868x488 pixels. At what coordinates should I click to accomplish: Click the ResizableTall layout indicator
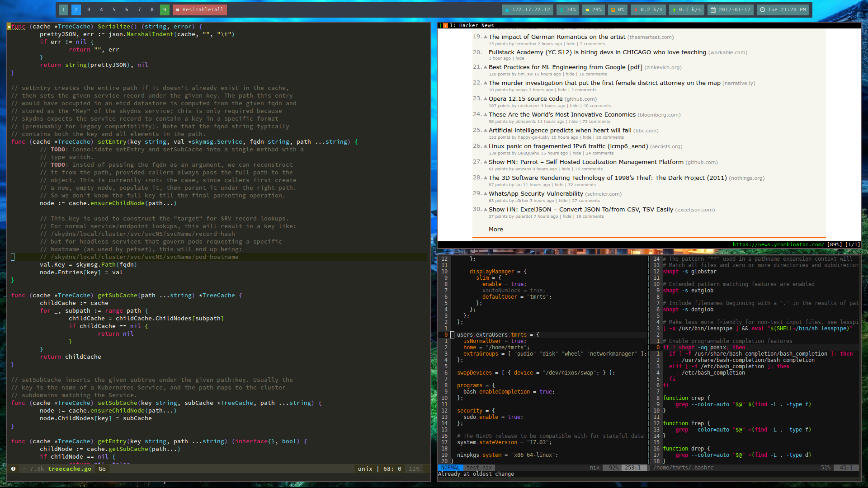click(x=199, y=9)
